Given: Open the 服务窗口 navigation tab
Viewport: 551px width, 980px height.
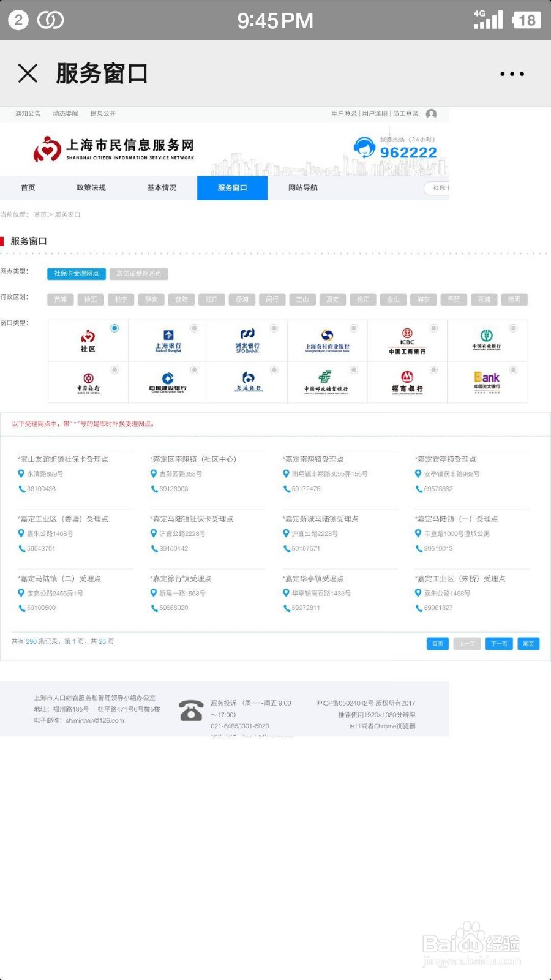Looking at the screenshot, I should pos(232,188).
